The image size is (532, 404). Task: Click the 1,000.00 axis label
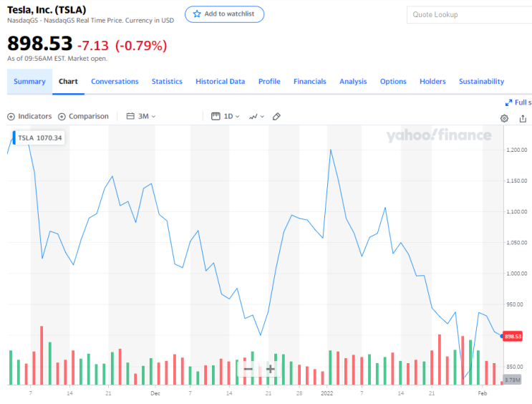[517, 274]
